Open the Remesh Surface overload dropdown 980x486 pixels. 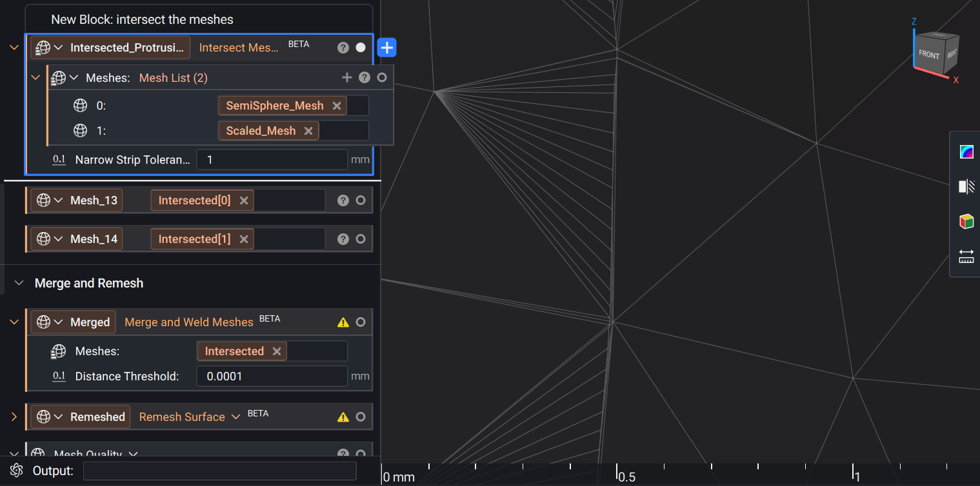(x=235, y=417)
